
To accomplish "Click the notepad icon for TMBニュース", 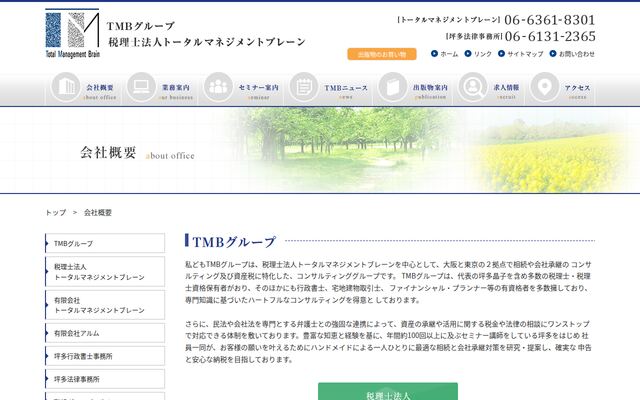I will (x=304, y=87).
